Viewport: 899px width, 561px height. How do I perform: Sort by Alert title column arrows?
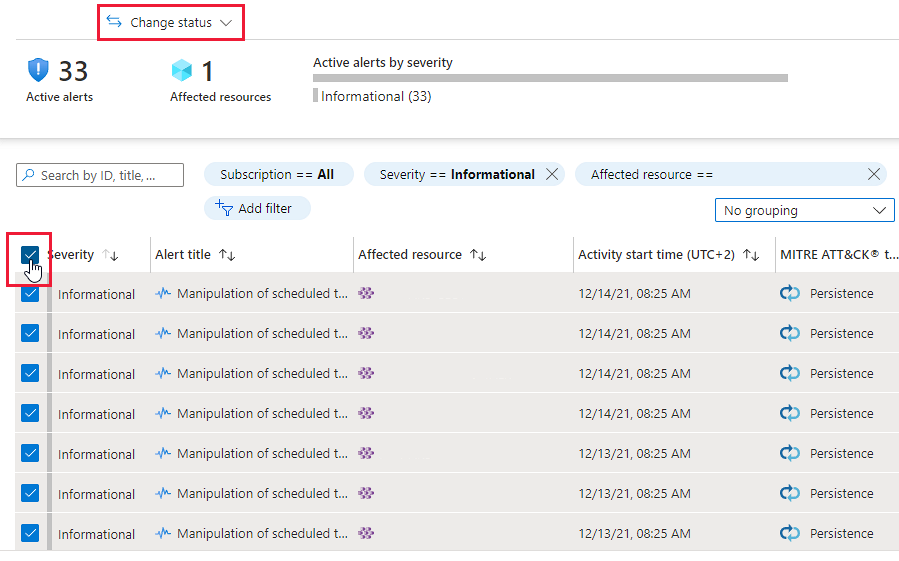point(227,255)
